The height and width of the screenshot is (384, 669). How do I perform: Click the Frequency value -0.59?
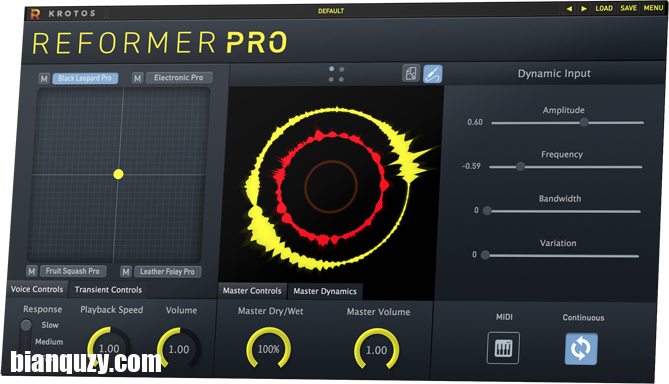[x=471, y=166]
